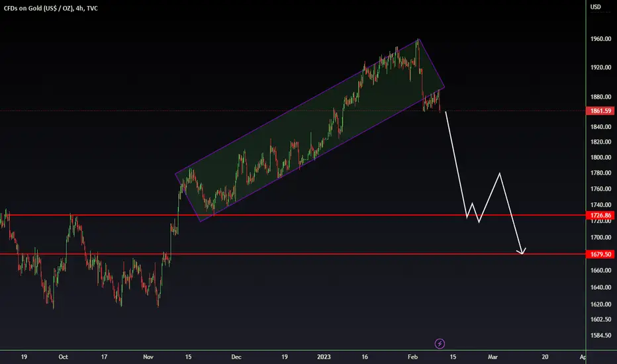Click the 1700.00 price axis value
The width and height of the screenshot is (617, 364).
click(x=600, y=238)
